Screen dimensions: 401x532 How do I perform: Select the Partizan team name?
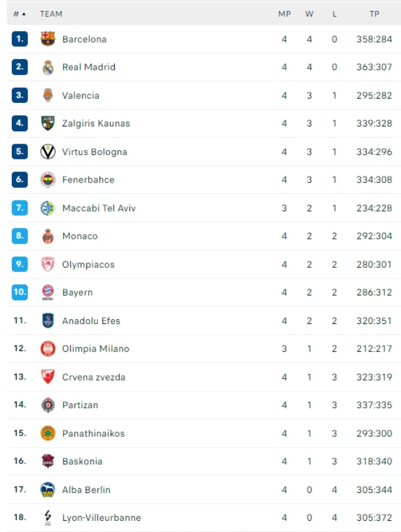coord(80,405)
